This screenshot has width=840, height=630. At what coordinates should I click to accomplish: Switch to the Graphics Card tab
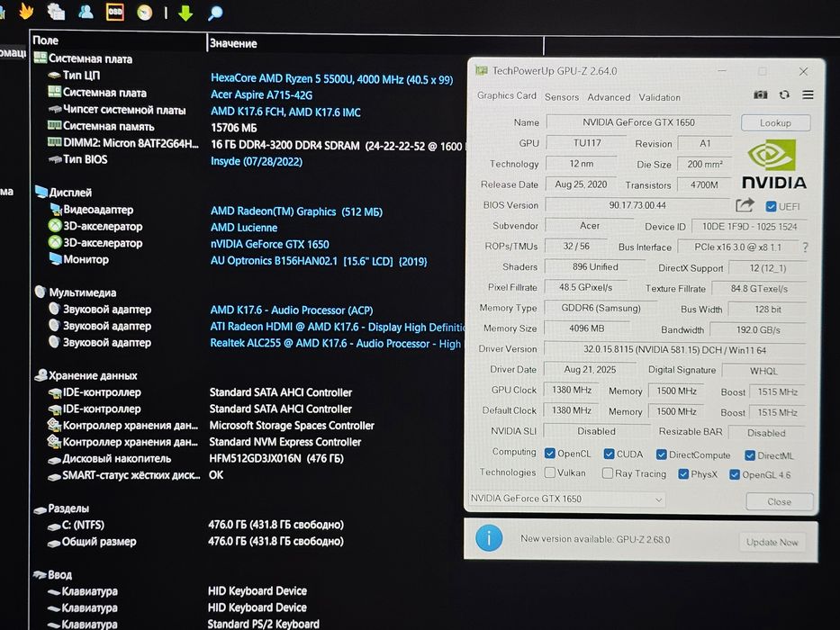pyautogui.click(x=506, y=95)
